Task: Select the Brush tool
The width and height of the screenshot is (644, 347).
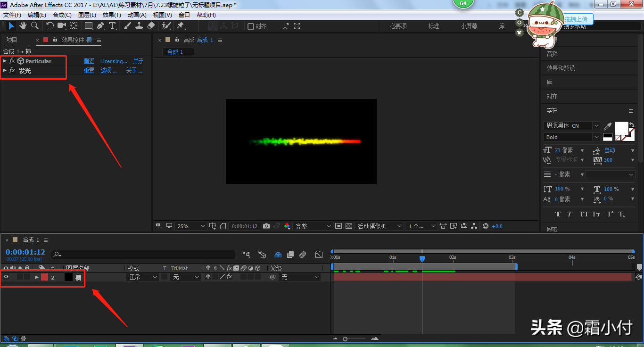Action: pos(127,25)
